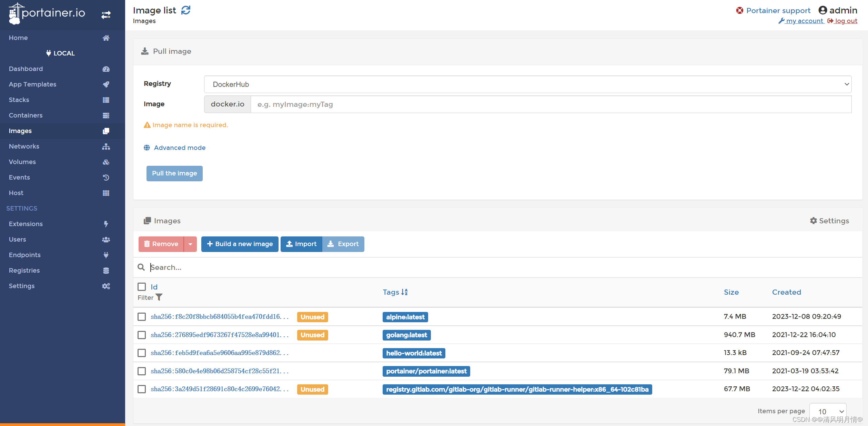The height and width of the screenshot is (426, 868).
Task: Open Registries in the sidebar
Action: tap(62, 271)
